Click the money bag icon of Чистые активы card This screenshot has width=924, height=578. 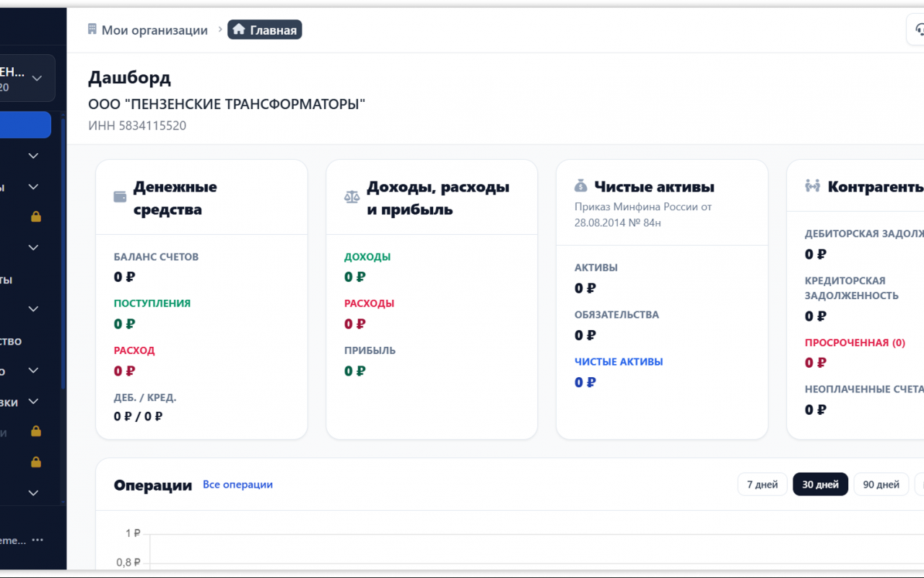coord(581,186)
